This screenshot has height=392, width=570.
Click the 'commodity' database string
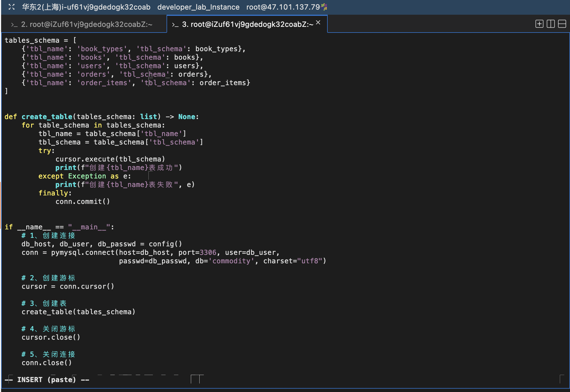tap(231, 261)
